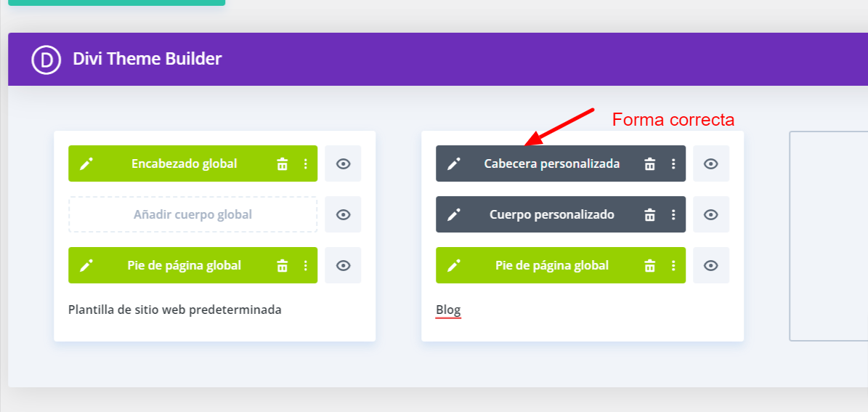
Task: Toggle visibility of Cuerpo personalizado
Action: coord(711,214)
